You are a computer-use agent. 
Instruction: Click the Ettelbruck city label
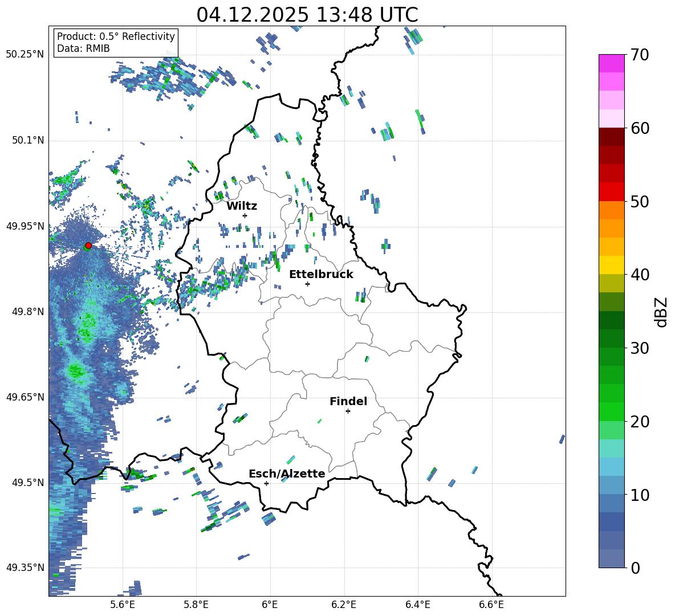[321, 275]
